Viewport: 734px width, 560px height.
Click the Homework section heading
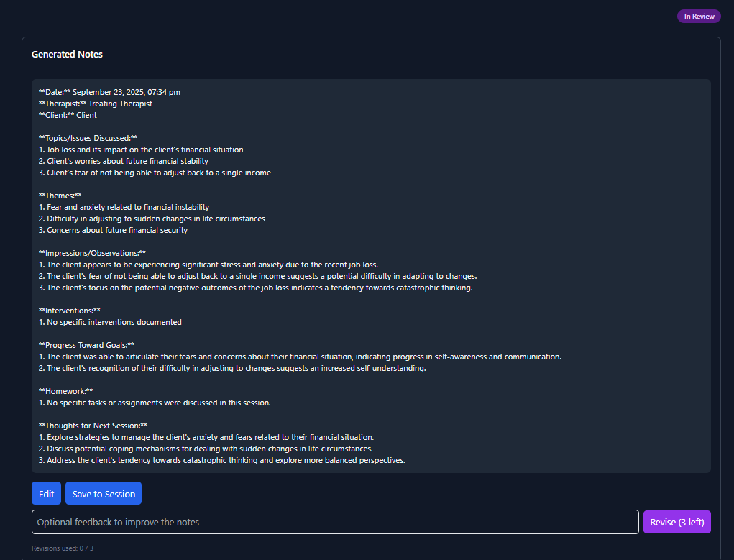pos(65,391)
